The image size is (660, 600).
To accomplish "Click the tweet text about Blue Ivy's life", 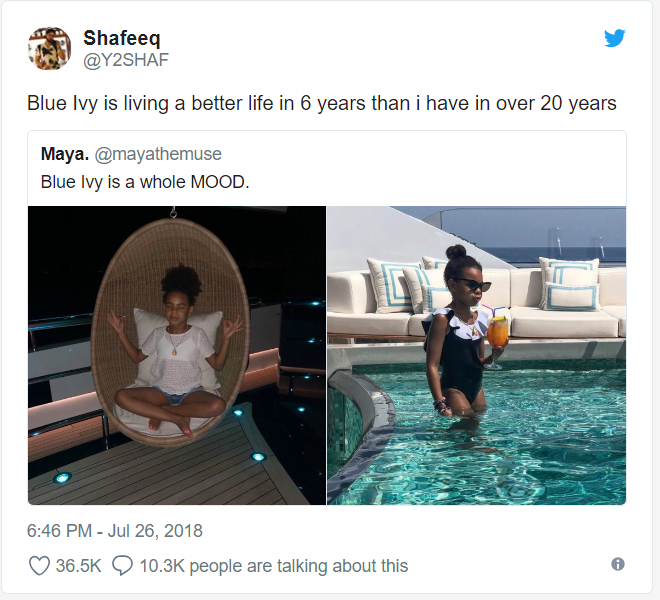I will [322, 104].
